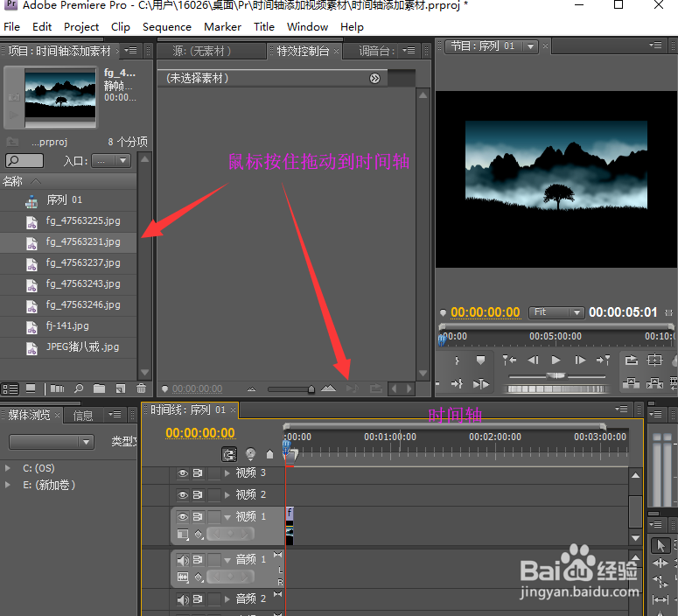Click the trash Clear icon

click(141, 388)
